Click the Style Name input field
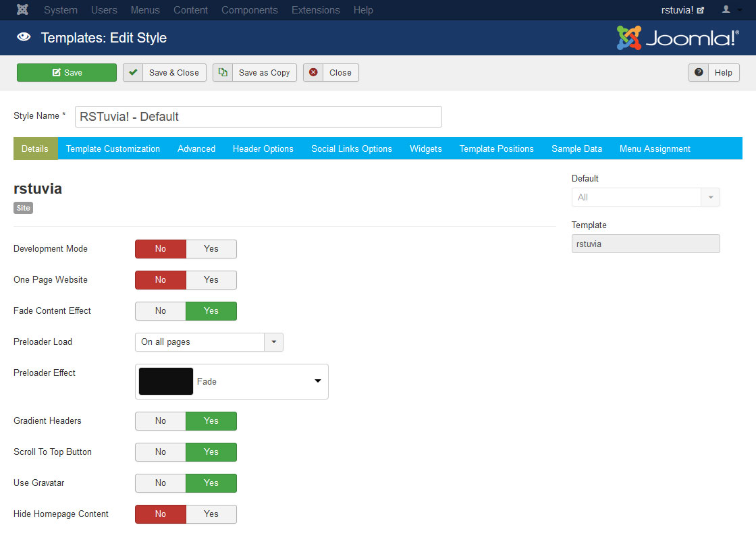Viewport: 756px width, 548px height. coord(259,117)
